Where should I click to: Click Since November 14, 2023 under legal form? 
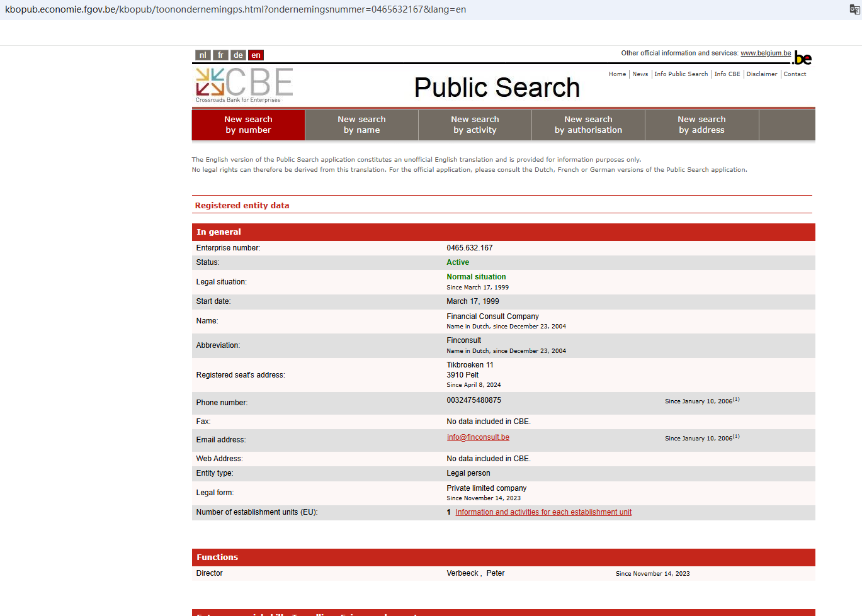tap(484, 498)
